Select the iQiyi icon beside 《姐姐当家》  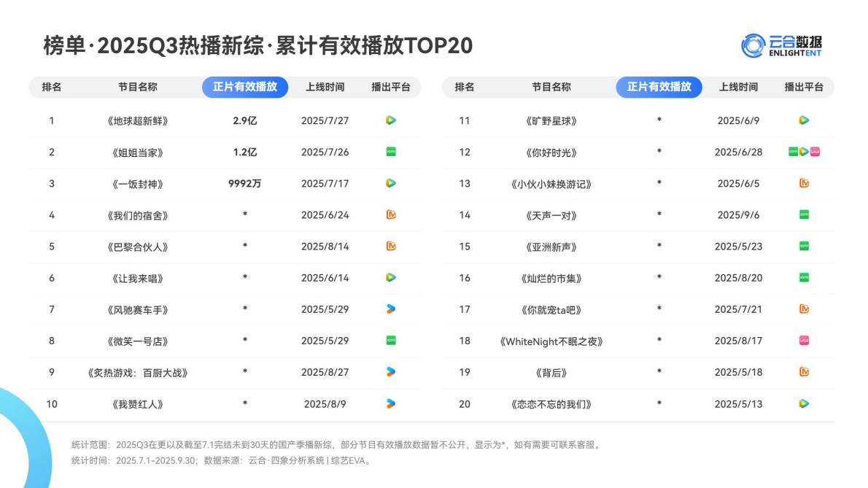[x=392, y=152]
